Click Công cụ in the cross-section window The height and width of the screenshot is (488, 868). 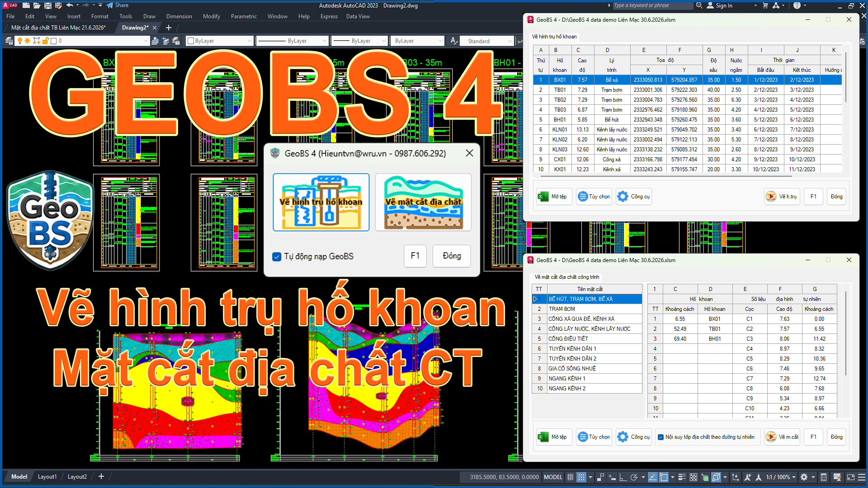click(x=633, y=437)
